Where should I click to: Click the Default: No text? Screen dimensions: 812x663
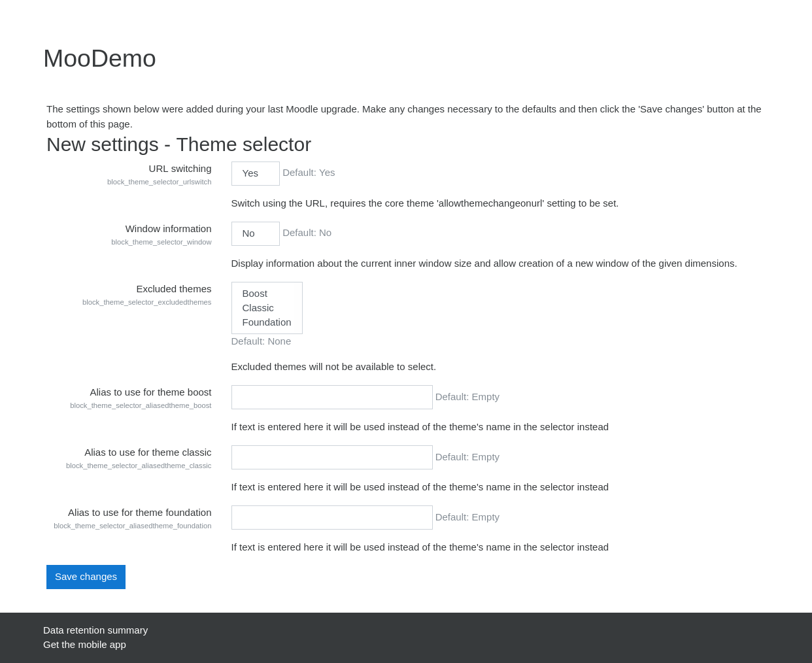point(307,233)
